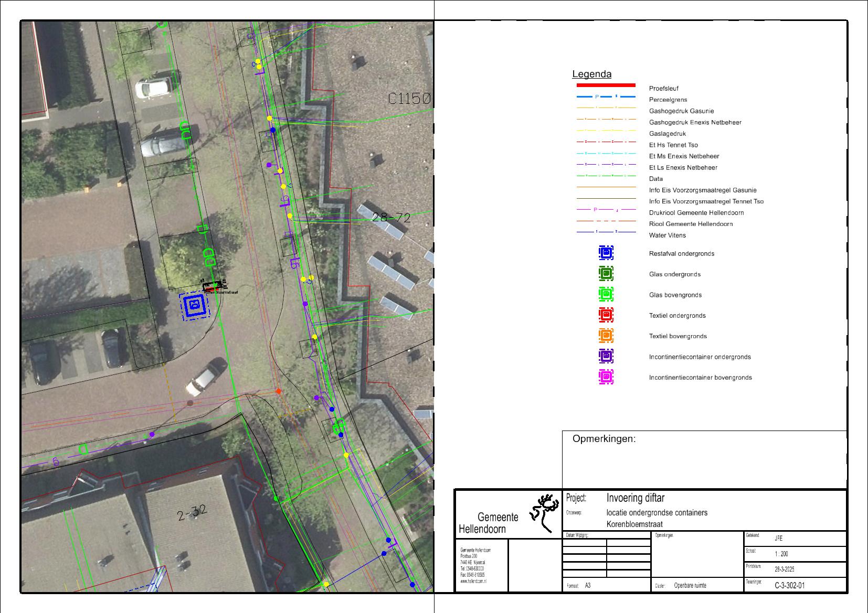Click the purple Incontinentiecontainer ondergronds icon

[606, 356]
